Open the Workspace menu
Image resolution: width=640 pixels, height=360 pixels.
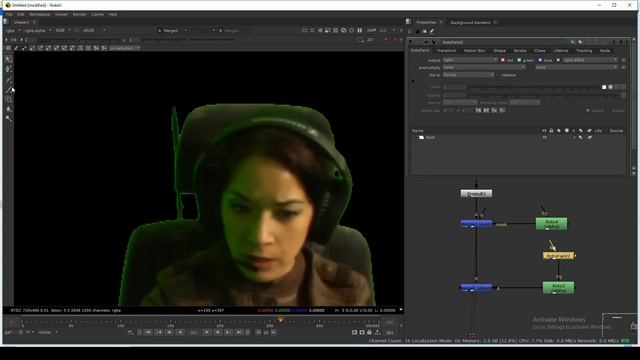point(40,14)
